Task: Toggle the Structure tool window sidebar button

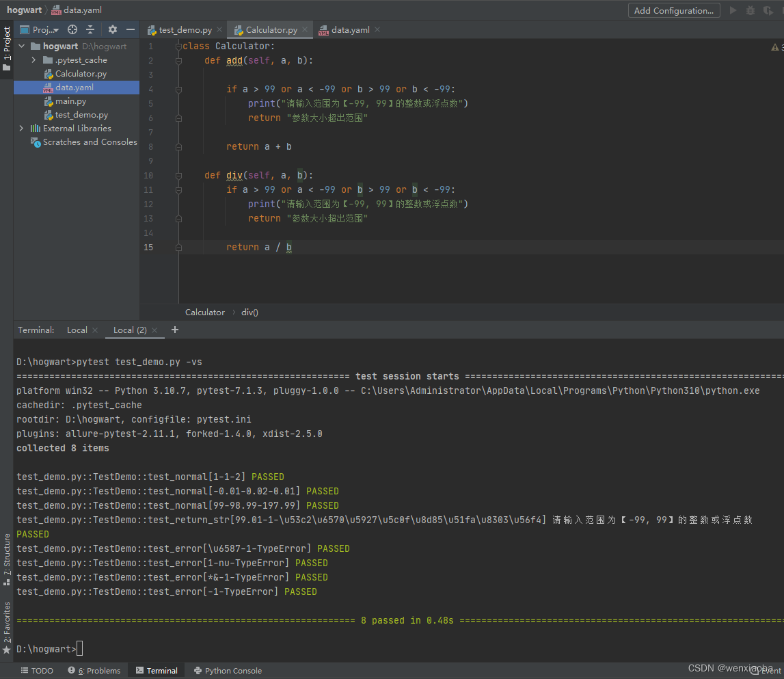Action: click(x=7, y=559)
